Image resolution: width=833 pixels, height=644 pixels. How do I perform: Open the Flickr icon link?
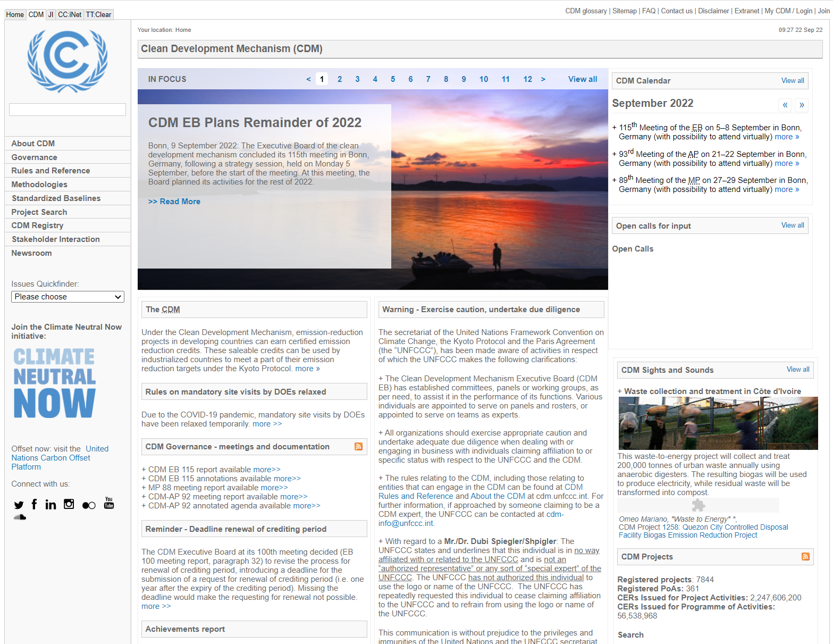tap(89, 505)
